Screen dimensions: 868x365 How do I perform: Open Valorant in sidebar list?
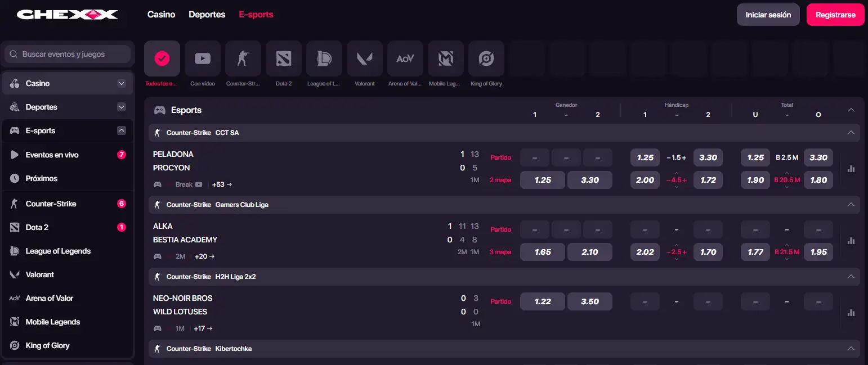click(68, 274)
